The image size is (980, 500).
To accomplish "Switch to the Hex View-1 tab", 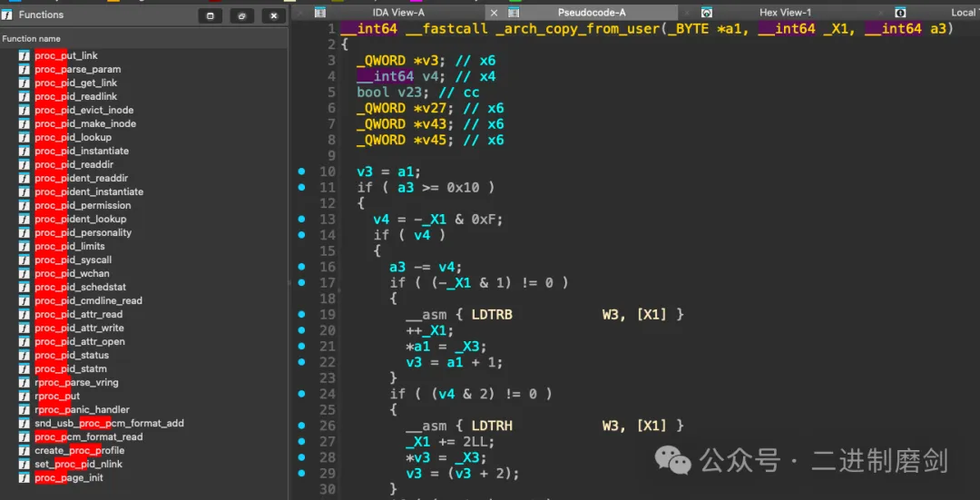I will coord(785,12).
